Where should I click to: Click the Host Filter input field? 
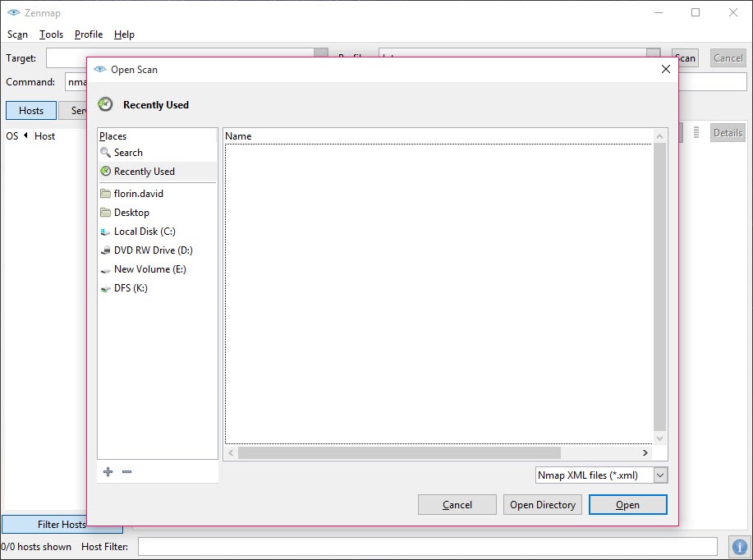(427, 547)
